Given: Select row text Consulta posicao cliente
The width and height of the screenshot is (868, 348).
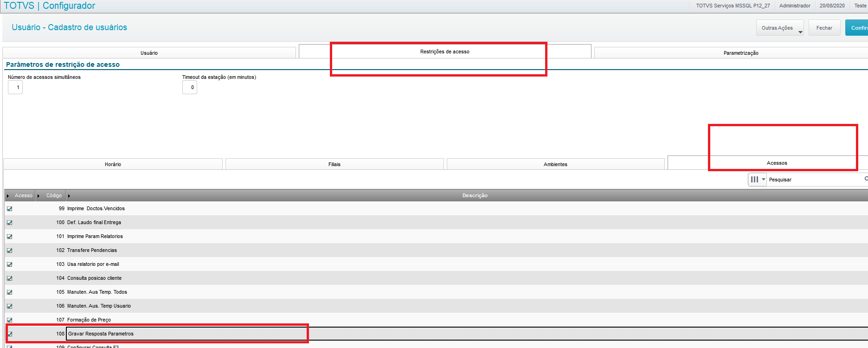Looking at the screenshot, I should coord(94,278).
